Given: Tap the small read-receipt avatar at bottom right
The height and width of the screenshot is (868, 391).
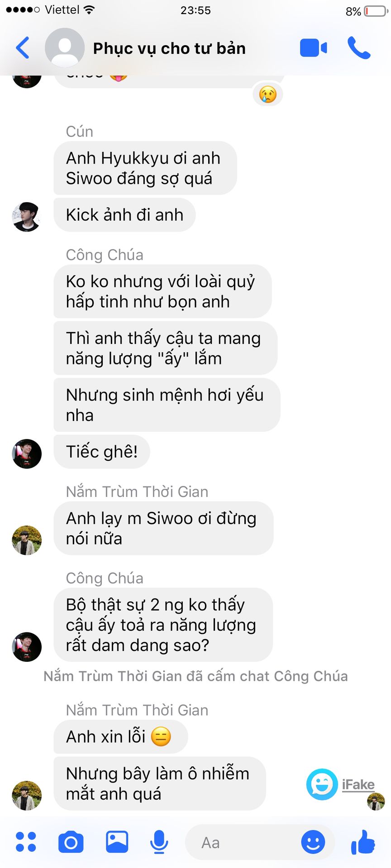Looking at the screenshot, I should pos(376,802).
